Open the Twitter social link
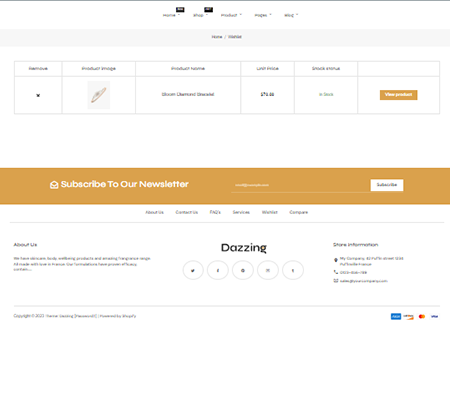Screen dimensions: 450x413 [x=193, y=270]
